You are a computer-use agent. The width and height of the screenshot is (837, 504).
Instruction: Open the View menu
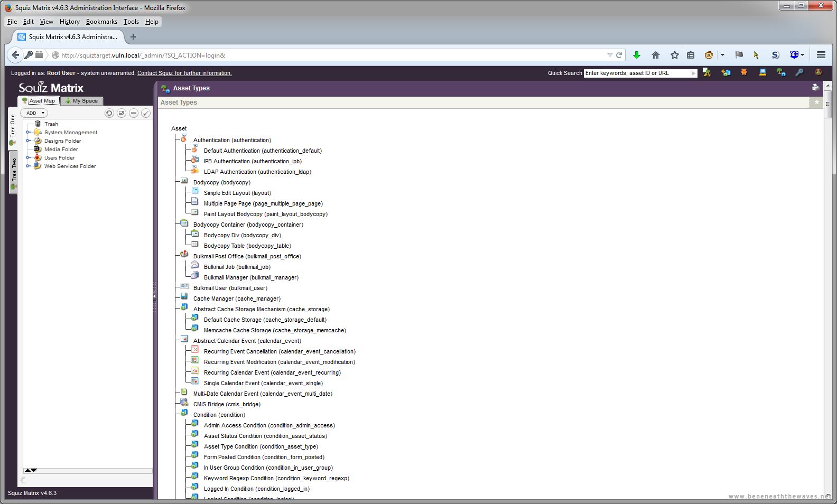pos(46,22)
